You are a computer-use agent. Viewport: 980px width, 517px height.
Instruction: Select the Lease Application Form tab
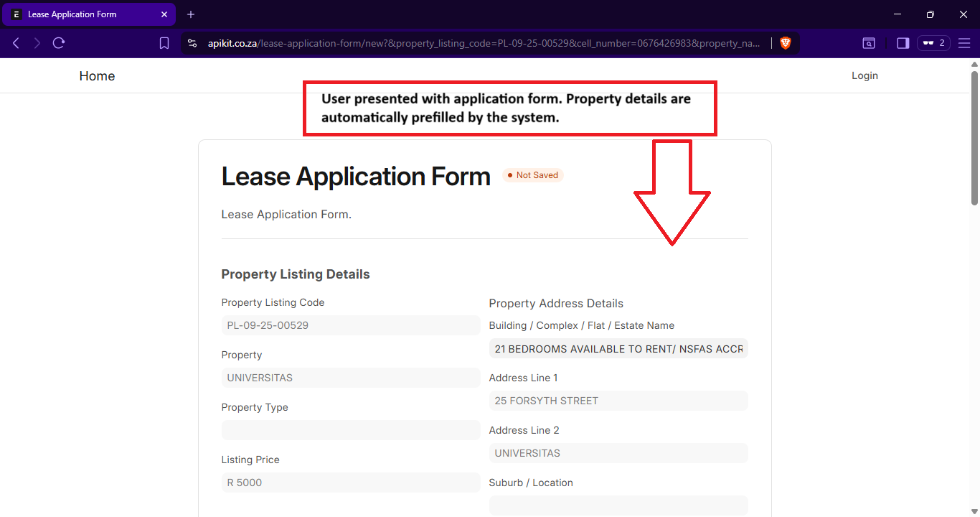(x=79, y=14)
